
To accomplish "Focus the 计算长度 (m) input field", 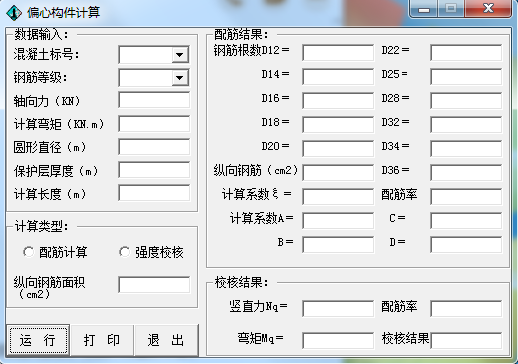I will tap(154, 193).
